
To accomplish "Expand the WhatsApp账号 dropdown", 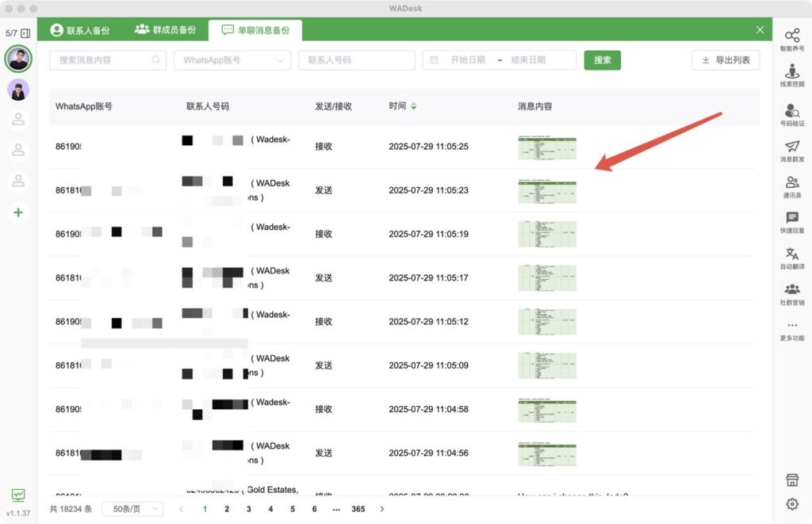I will (232, 60).
